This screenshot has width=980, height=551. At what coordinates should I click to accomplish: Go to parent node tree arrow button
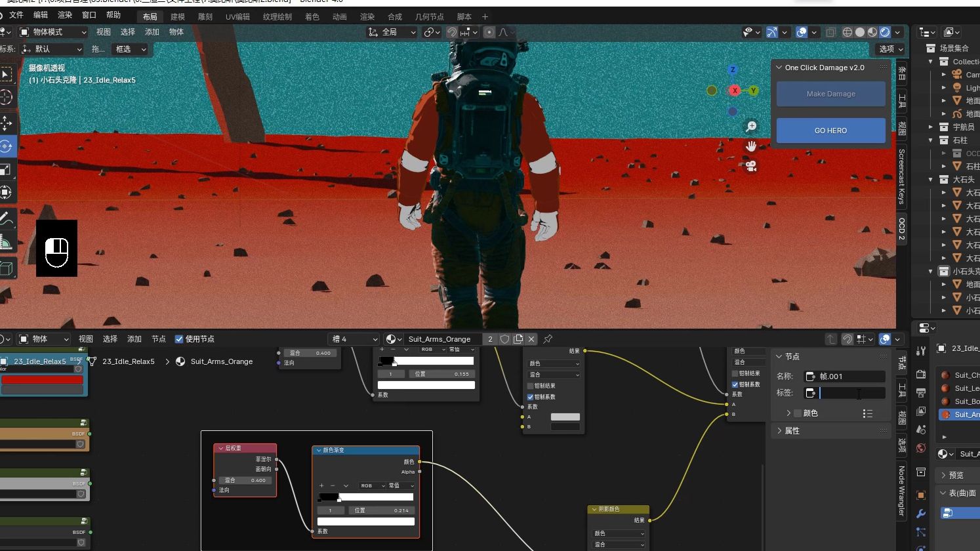pos(831,339)
